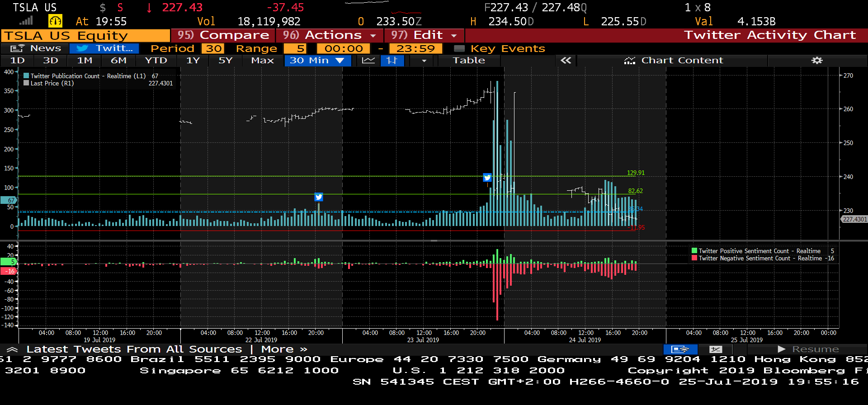This screenshot has width=868, height=405.
Task: Click the 24 Jul 2019 date label
Action: pos(585,340)
